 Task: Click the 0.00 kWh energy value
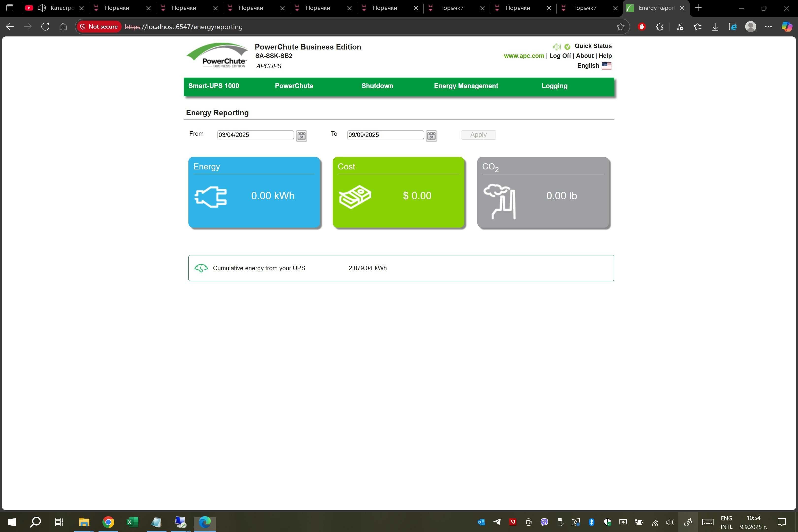(x=273, y=196)
